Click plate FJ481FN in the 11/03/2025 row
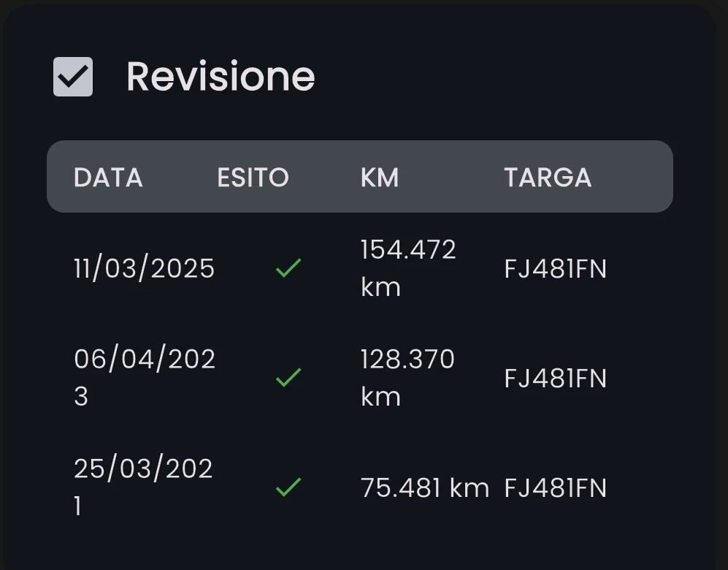 555,270
